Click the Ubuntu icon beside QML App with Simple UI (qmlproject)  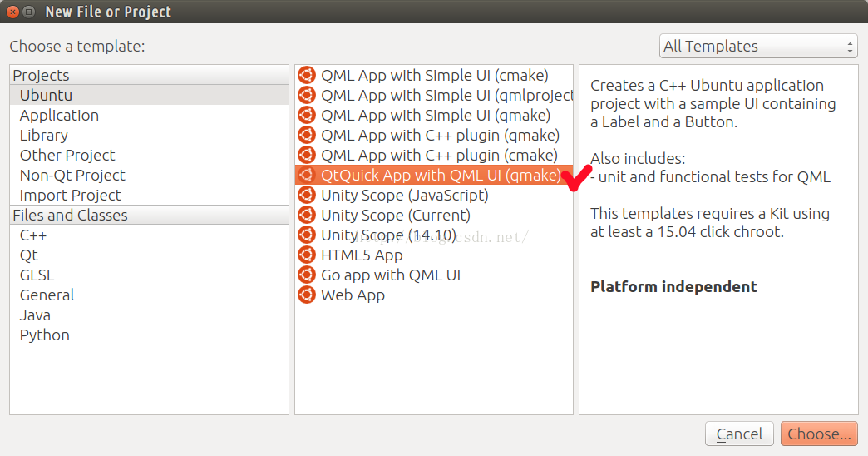click(307, 95)
